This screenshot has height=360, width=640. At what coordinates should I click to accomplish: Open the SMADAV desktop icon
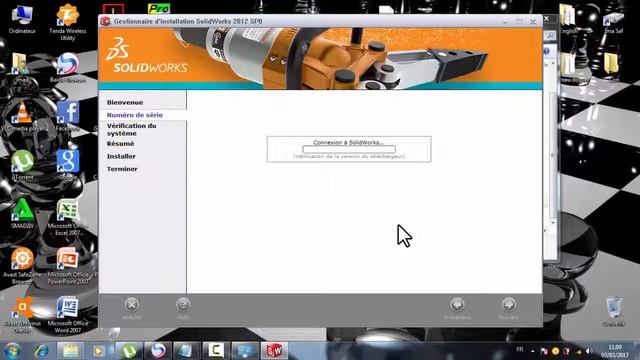click(x=22, y=213)
